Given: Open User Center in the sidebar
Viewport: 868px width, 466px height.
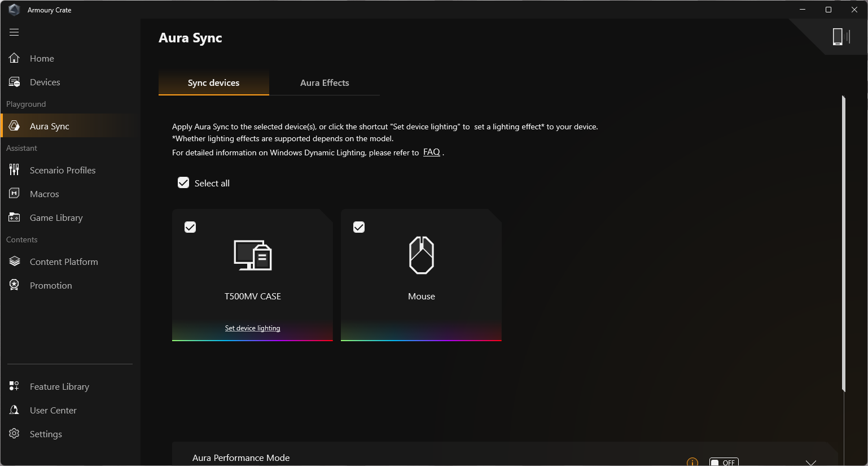Looking at the screenshot, I should pyautogui.click(x=71, y=410).
